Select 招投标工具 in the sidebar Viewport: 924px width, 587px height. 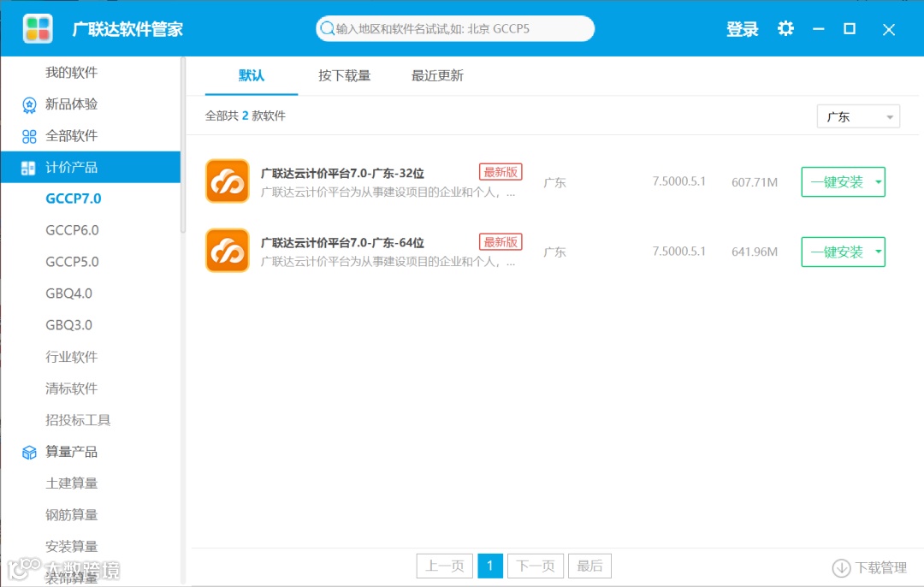click(78, 420)
